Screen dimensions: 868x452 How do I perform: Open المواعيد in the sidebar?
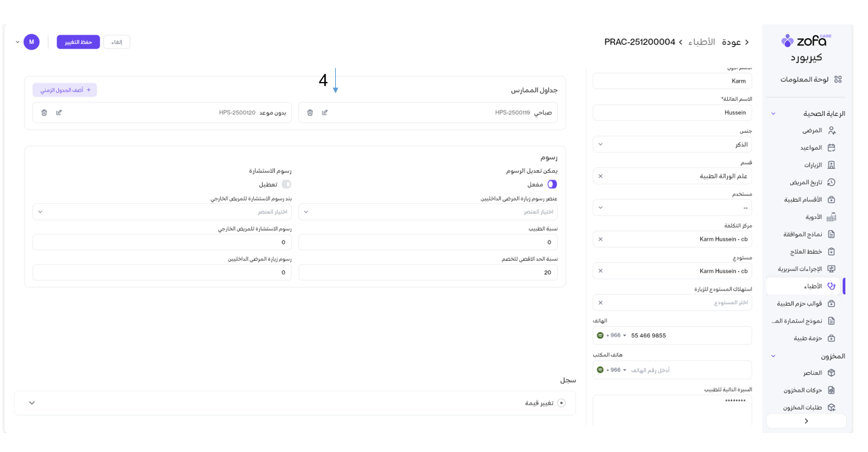pyautogui.click(x=810, y=148)
